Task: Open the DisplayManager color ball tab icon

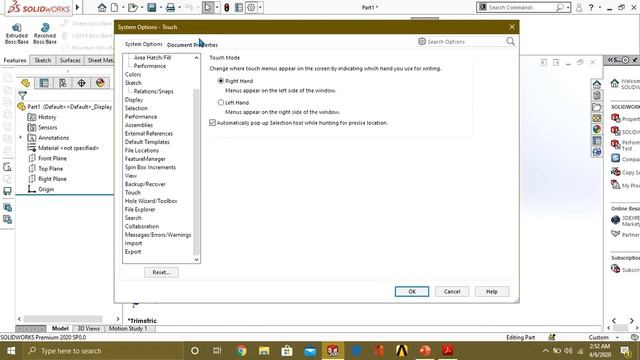Action: 100,83
